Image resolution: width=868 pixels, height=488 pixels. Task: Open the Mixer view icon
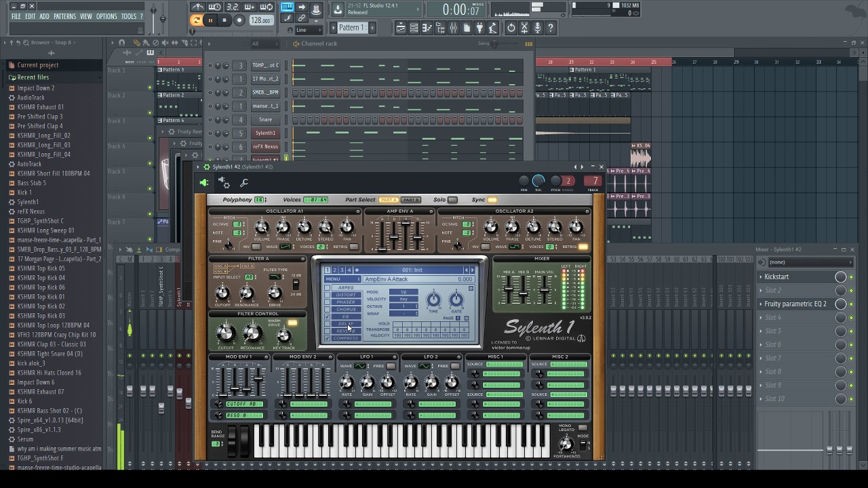point(453,28)
